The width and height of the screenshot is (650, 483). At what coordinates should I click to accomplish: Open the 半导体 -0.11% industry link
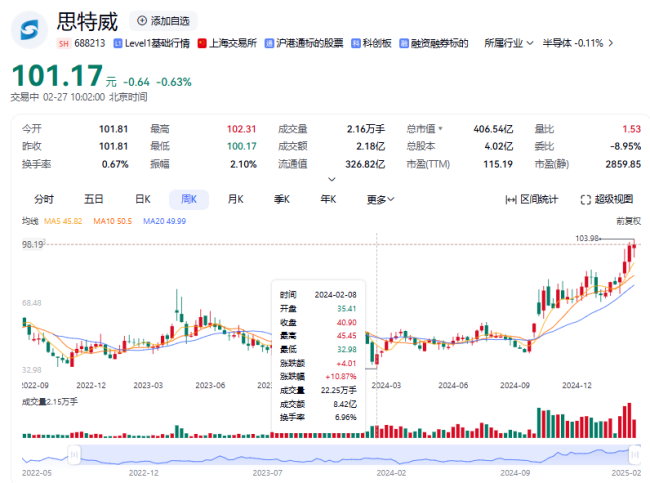pyautogui.click(x=573, y=43)
